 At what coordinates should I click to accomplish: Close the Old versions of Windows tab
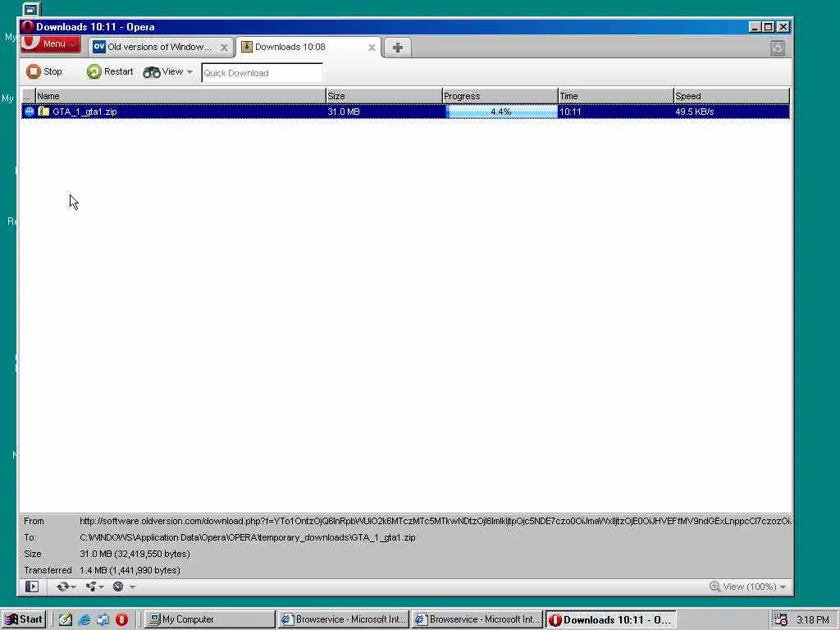[x=224, y=48]
